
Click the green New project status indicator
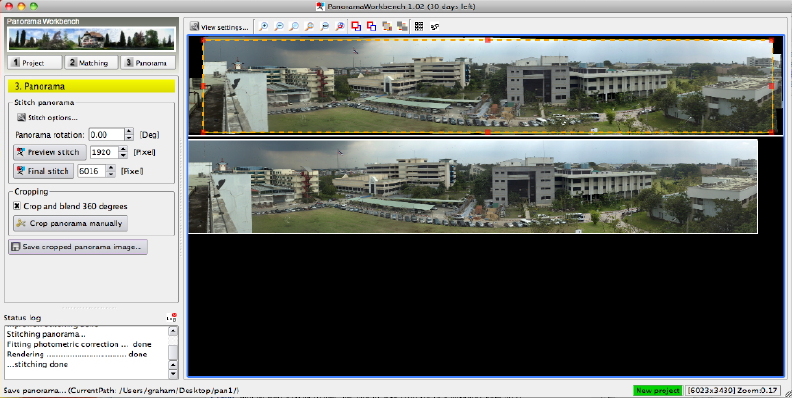pyautogui.click(x=658, y=390)
